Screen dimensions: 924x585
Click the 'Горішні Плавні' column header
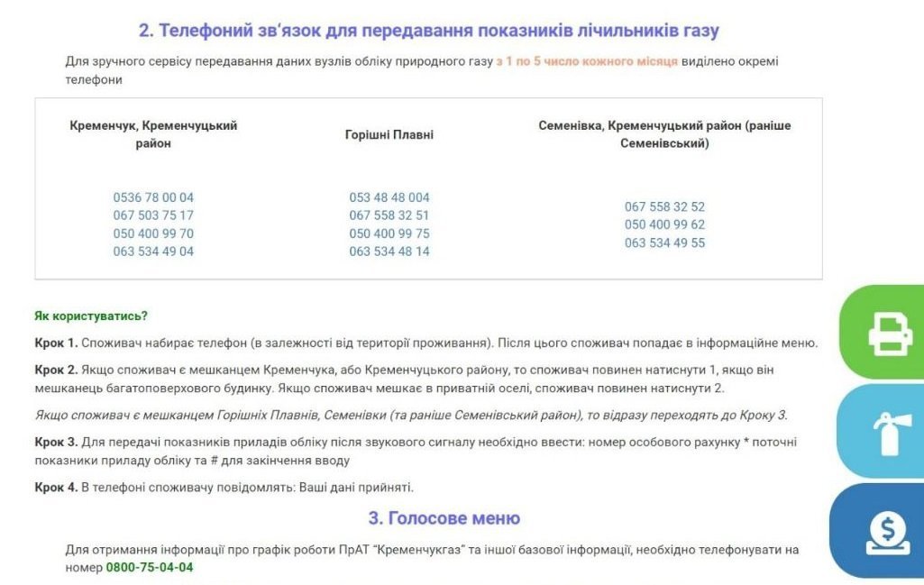(x=389, y=134)
